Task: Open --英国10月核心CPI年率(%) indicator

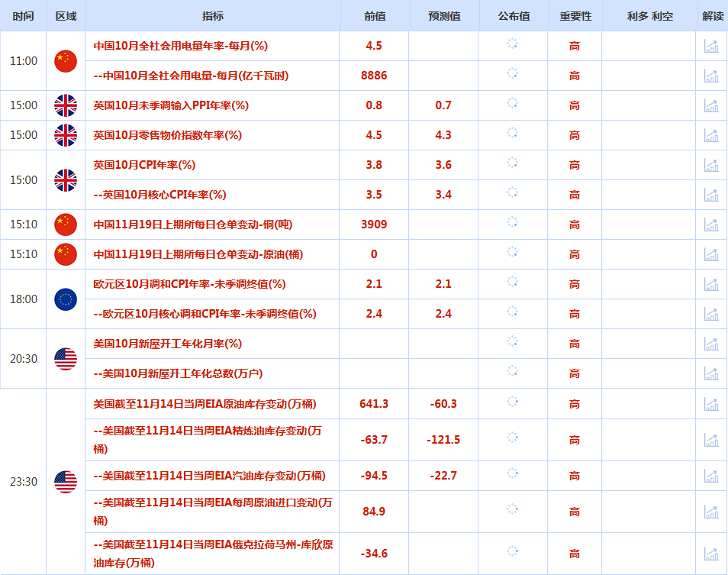Action: pyautogui.click(x=159, y=195)
